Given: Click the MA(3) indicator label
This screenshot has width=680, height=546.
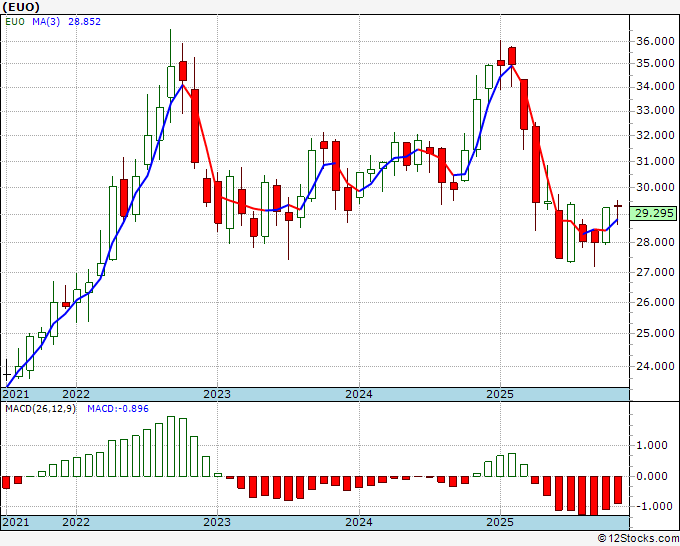Looking at the screenshot, I should click(x=46, y=22).
